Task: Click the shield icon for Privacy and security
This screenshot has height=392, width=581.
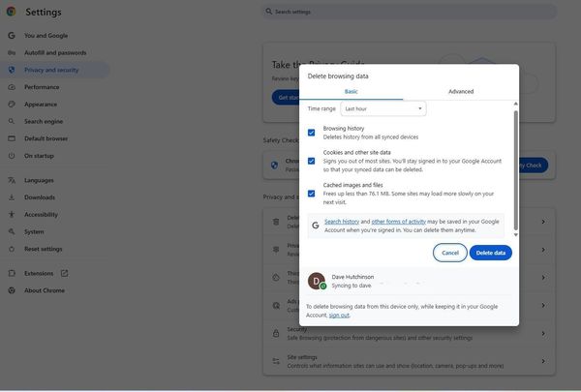Action: pyautogui.click(x=12, y=70)
